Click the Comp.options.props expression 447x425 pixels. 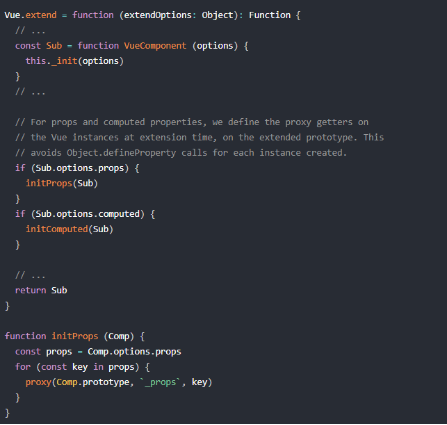(x=134, y=351)
